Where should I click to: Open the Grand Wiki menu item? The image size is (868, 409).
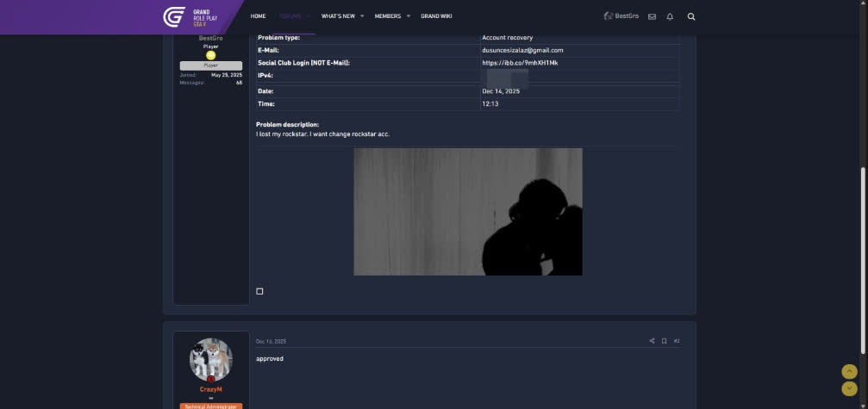tap(436, 16)
